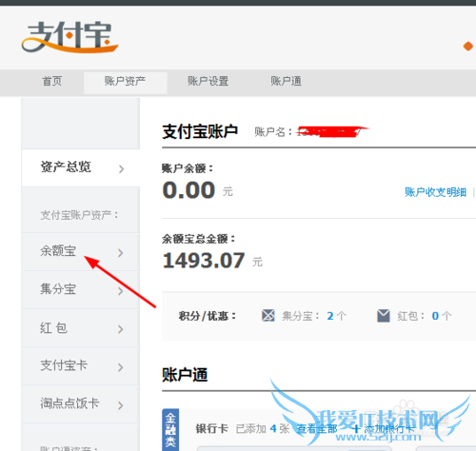Image resolution: width=476 pixels, height=451 pixels.
Task: Expand the chevron next to 资产总览
Action: (121, 169)
